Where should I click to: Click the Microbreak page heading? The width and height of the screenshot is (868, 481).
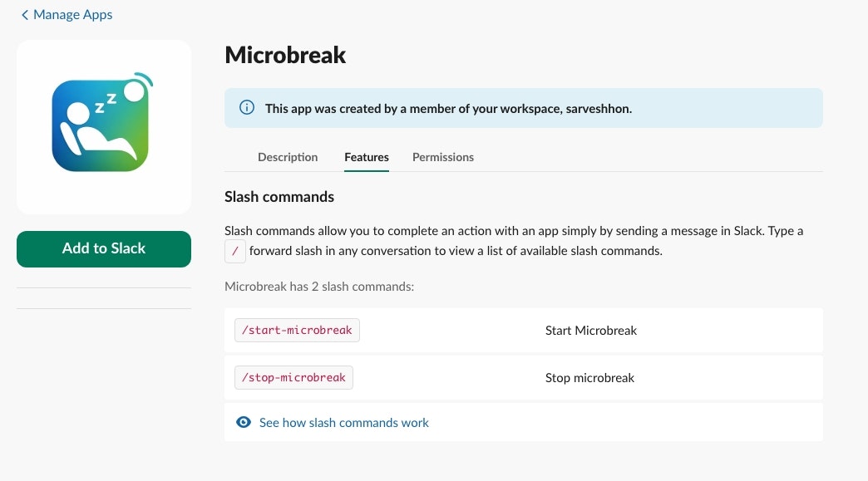[285, 55]
